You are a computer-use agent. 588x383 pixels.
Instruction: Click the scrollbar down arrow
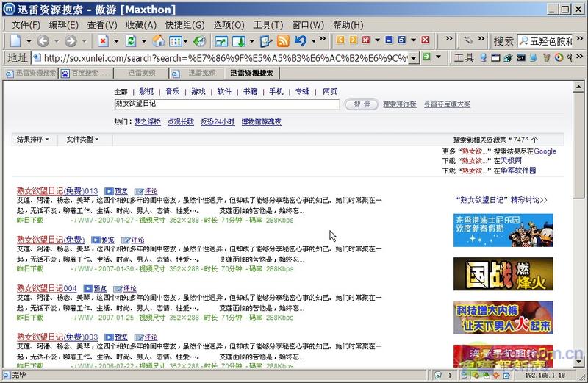point(578,362)
